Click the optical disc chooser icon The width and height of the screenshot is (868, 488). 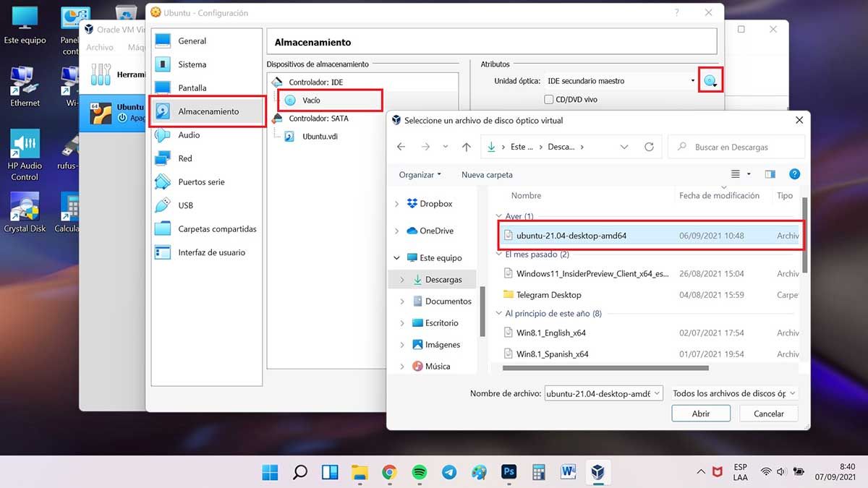coord(710,81)
